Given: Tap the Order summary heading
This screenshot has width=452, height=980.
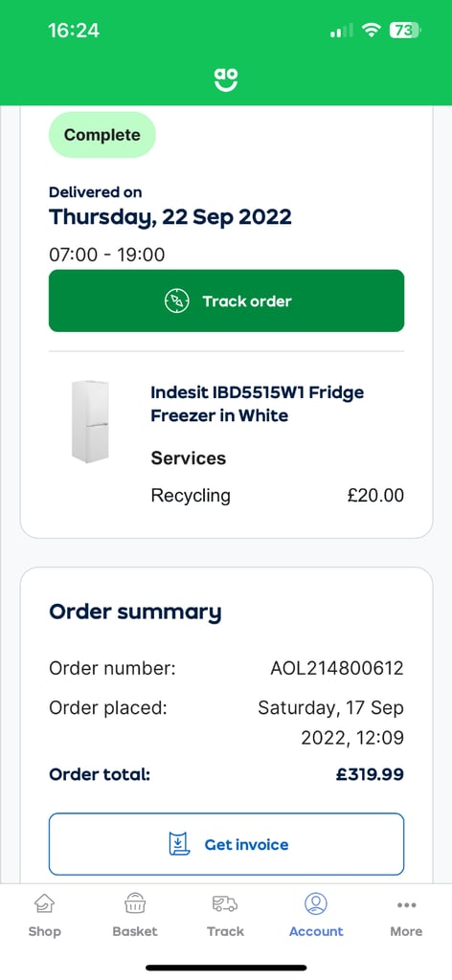Looking at the screenshot, I should click(x=135, y=612).
